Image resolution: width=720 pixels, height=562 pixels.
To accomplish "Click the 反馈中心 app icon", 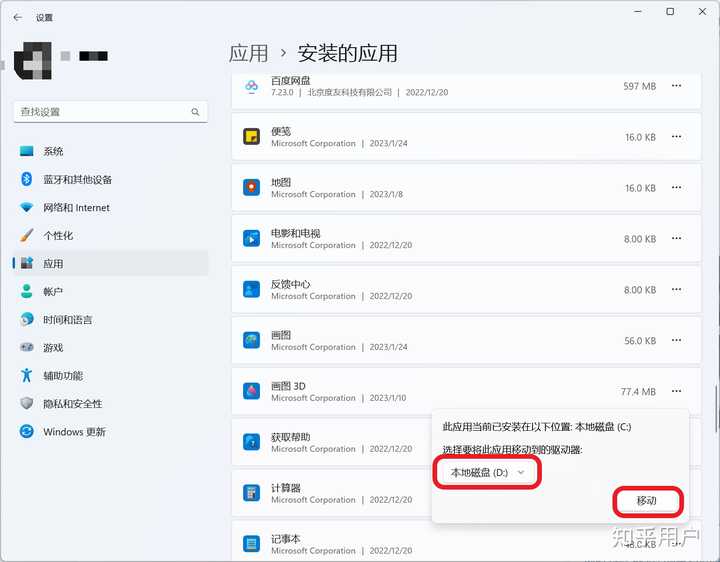I will pos(251,290).
